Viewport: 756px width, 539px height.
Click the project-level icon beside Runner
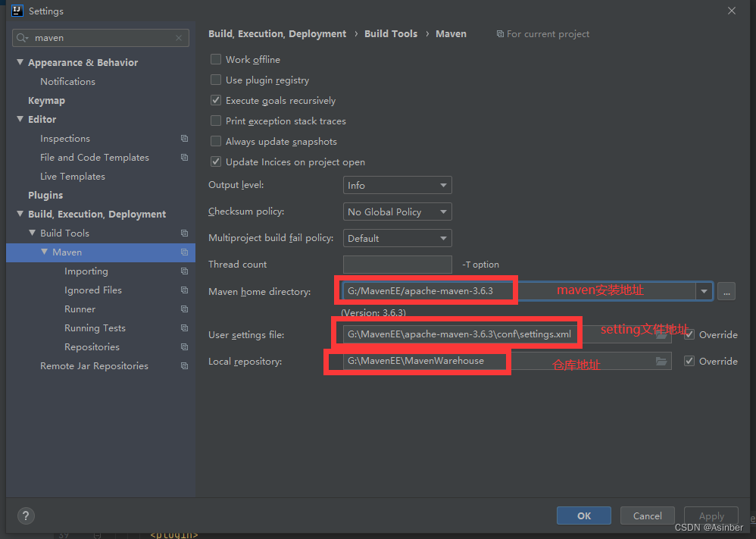pos(184,309)
